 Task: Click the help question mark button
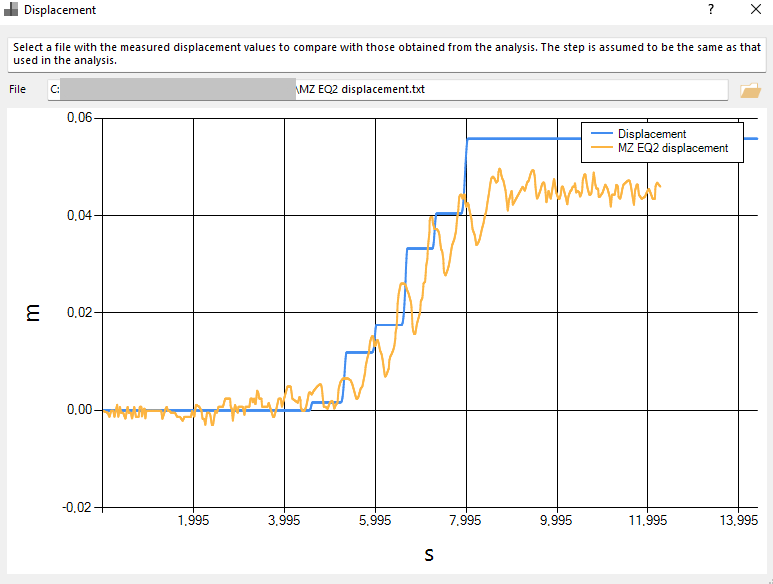[x=711, y=9]
